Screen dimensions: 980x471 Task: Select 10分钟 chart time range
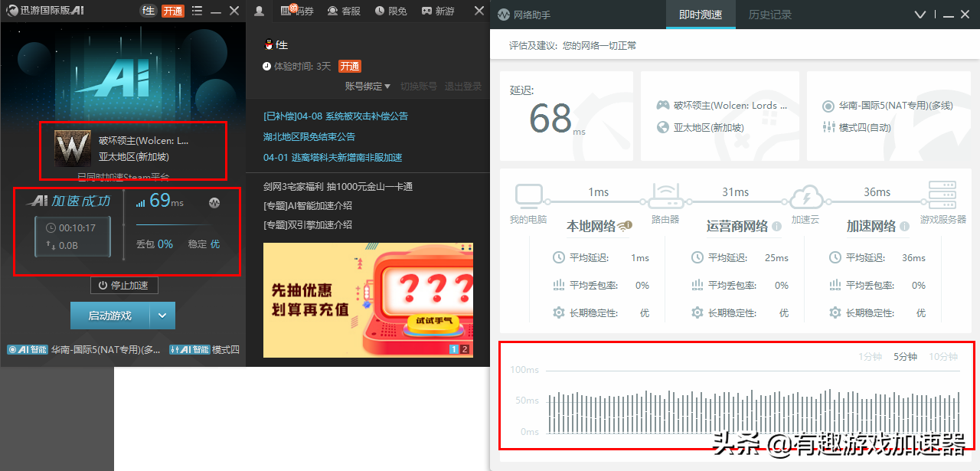pyautogui.click(x=942, y=357)
